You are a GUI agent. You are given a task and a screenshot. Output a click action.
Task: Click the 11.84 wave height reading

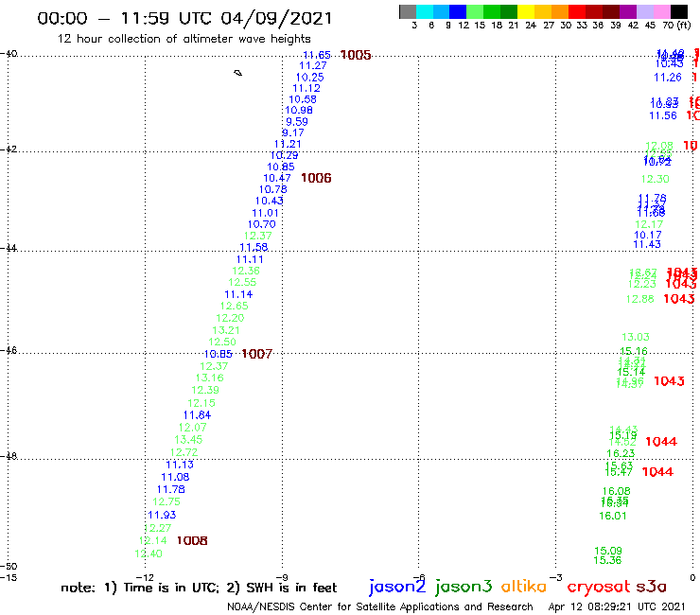(197, 415)
